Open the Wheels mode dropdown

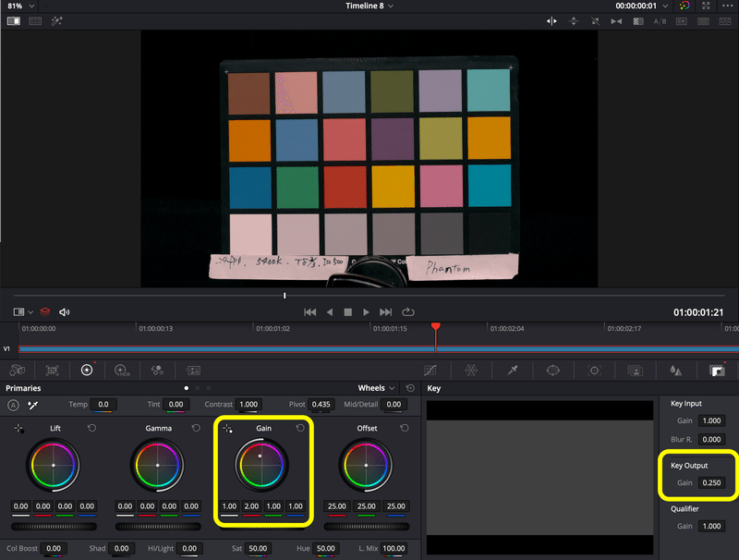pos(376,388)
